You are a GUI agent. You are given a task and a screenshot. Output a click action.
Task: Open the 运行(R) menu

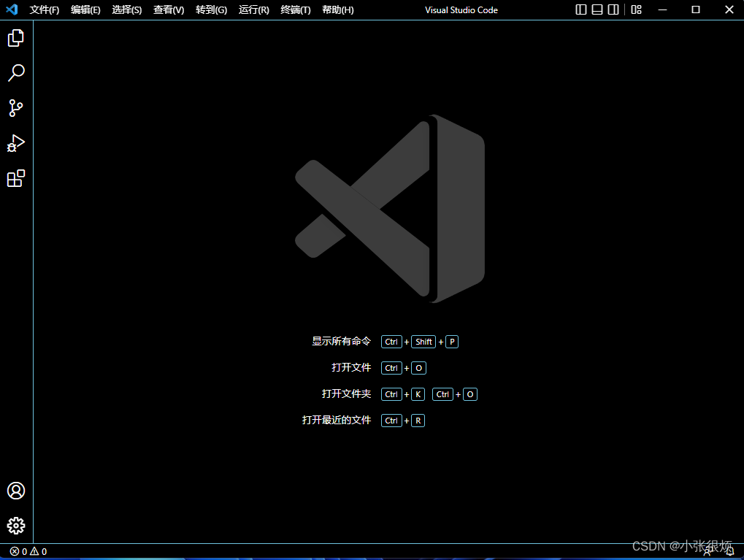(x=253, y=10)
